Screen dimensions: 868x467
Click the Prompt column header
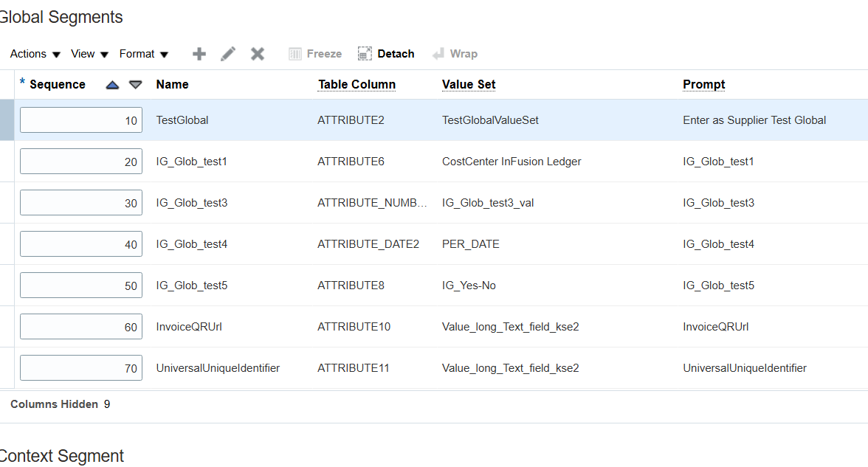(704, 85)
